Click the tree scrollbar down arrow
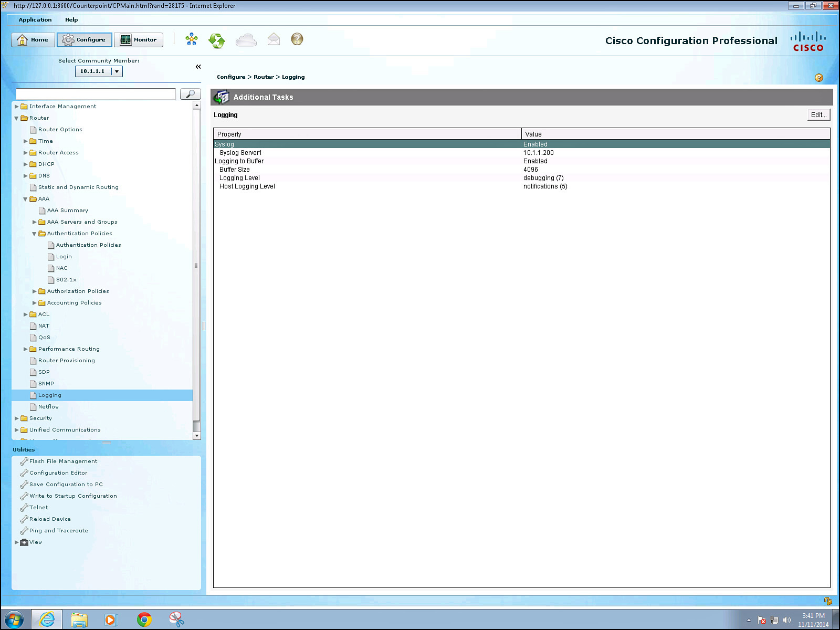840x630 pixels. pyautogui.click(x=197, y=436)
